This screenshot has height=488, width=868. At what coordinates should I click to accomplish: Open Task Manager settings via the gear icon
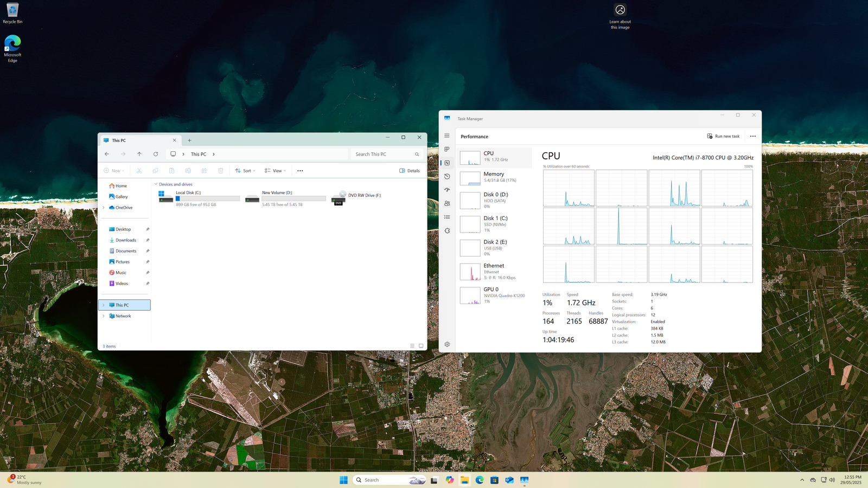click(447, 344)
